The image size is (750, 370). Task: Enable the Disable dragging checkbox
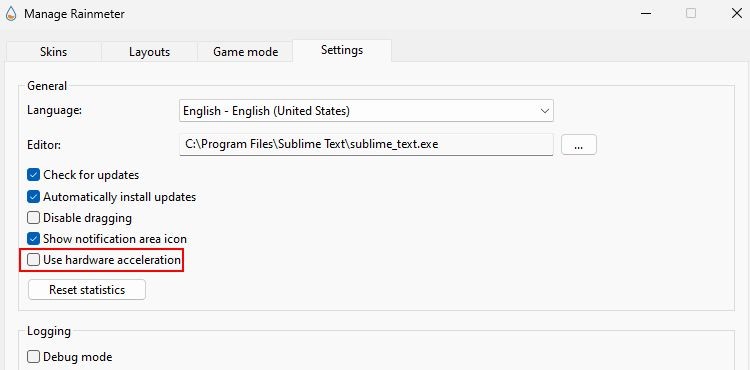click(33, 218)
